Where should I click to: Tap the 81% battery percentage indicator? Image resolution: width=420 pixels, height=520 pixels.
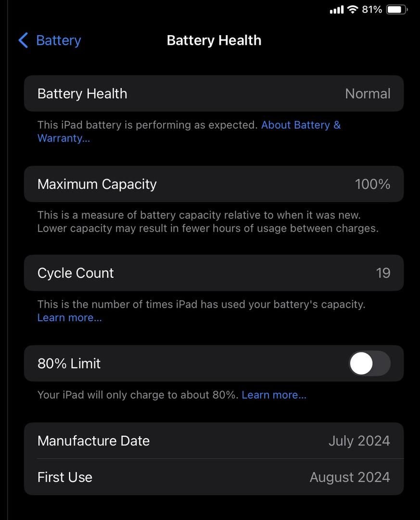tap(372, 9)
